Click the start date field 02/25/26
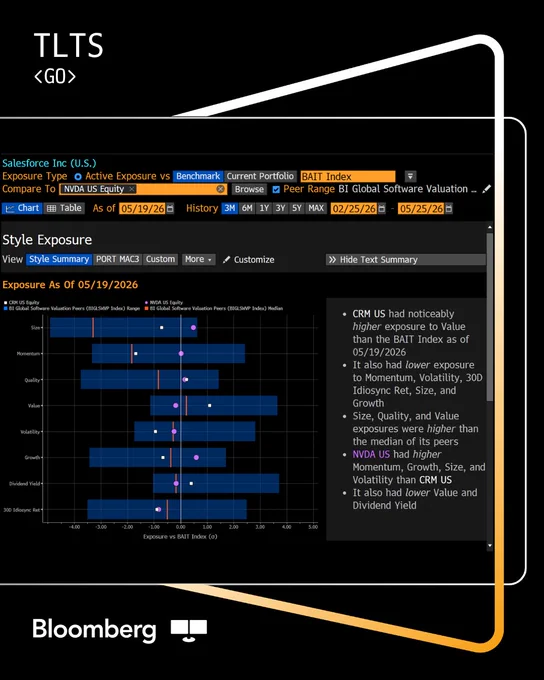 pyautogui.click(x=354, y=209)
